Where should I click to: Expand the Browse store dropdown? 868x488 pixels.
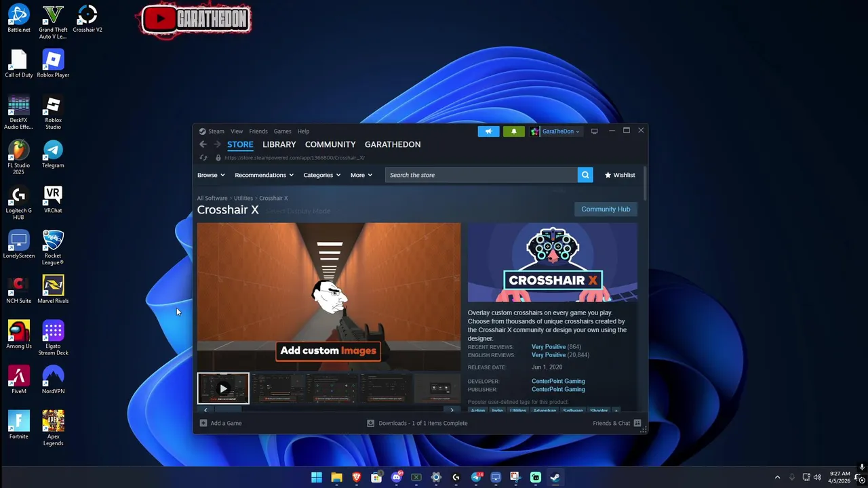[211, 175]
